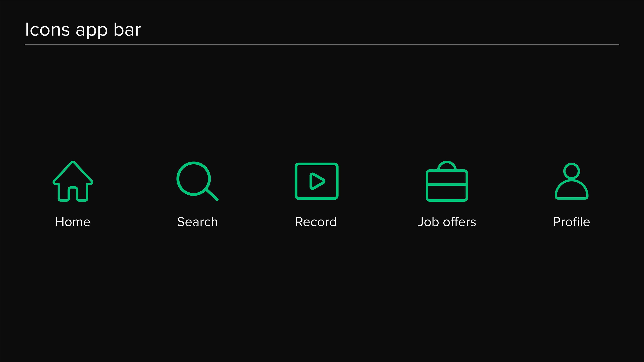Open the Profile person icon
644x362 pixels.
point(572,181)
